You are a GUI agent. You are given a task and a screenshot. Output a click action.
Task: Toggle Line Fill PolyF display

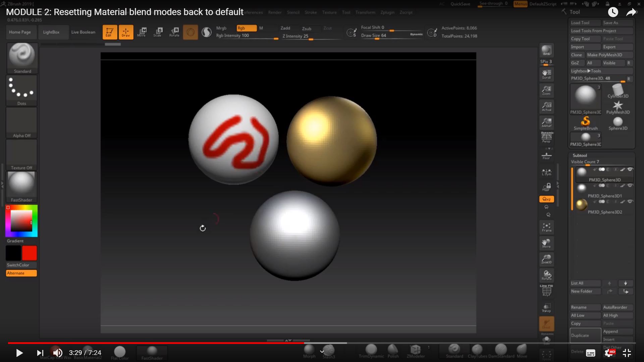click(x=546, y=290)
